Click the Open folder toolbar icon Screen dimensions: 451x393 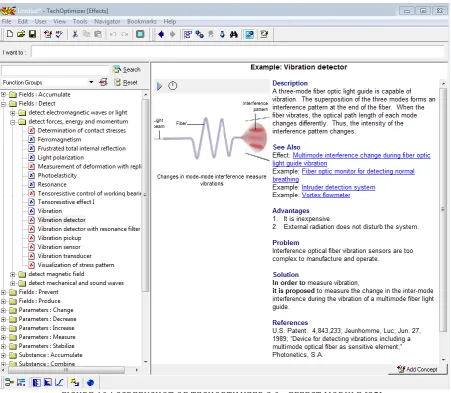point(21,34)
